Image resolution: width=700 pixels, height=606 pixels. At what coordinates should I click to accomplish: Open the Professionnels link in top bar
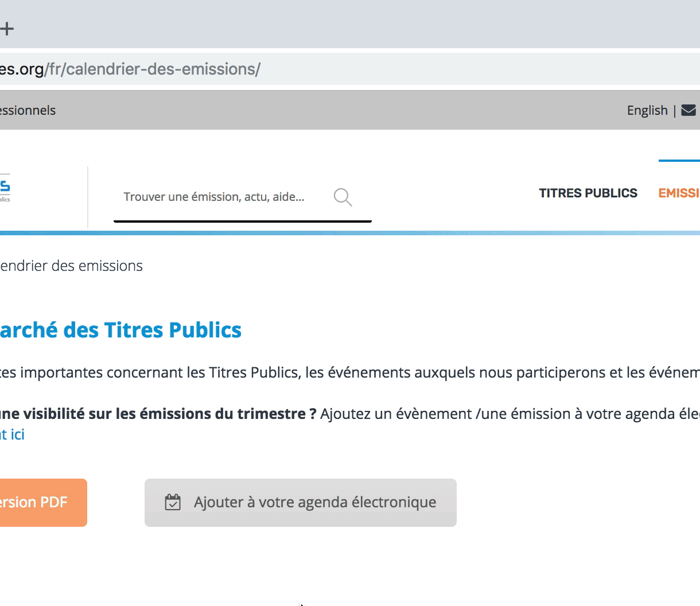28,110
